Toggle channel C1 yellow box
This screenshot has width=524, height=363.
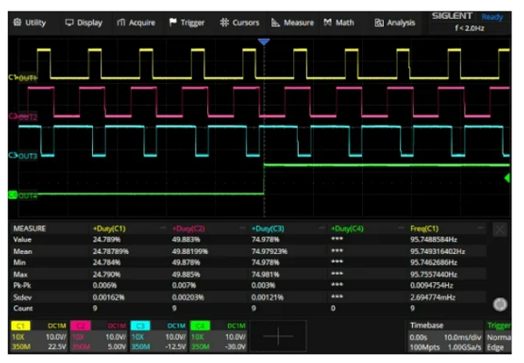(x=21, y=326)
